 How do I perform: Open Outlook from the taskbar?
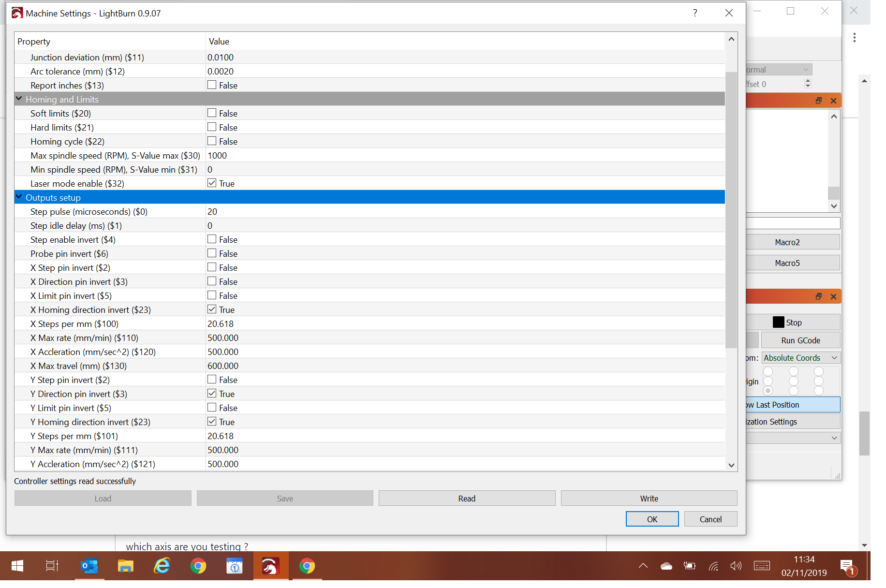[x=89, y=566]
